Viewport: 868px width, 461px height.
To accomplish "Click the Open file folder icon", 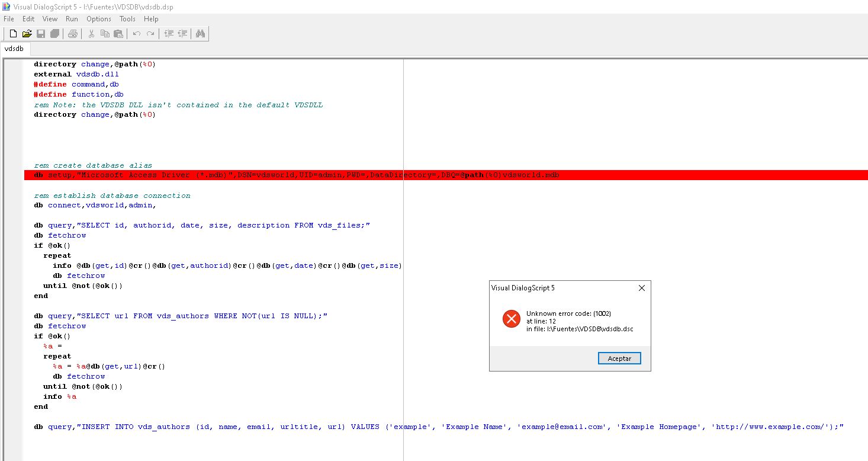I will [x=27, y=34].
